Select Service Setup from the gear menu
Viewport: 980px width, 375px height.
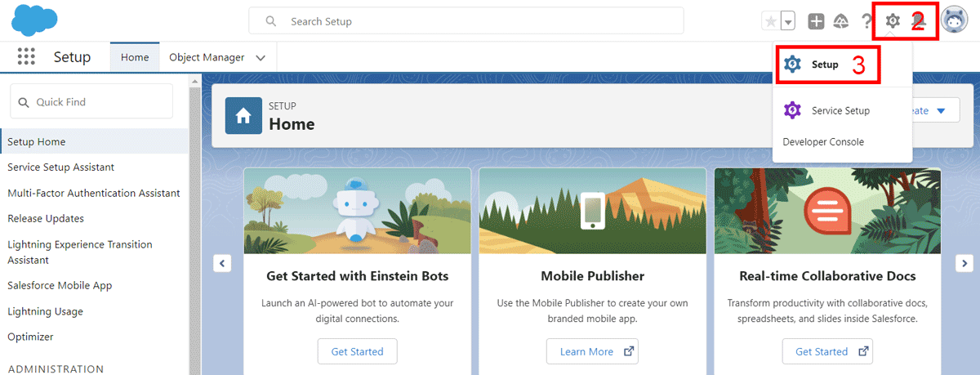point(840,110)
